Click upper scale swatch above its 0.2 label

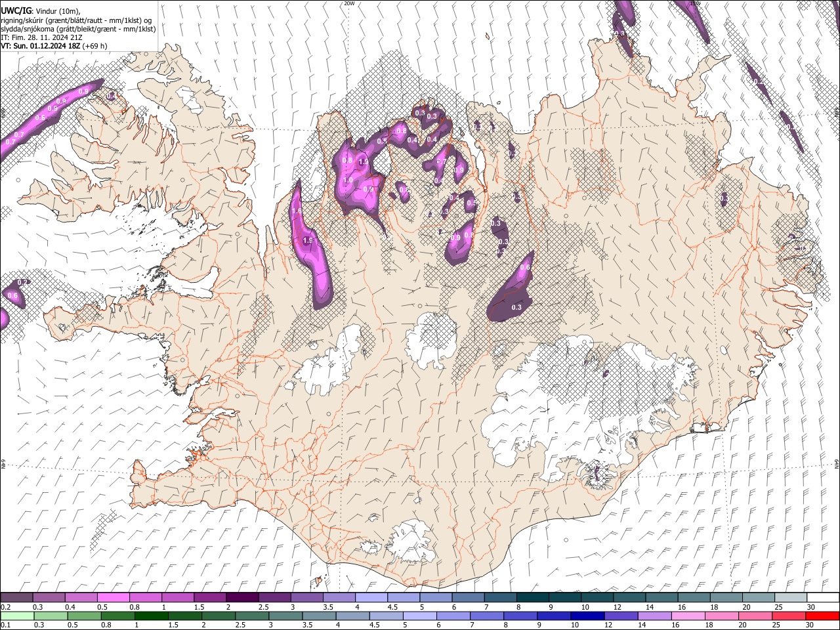point(16,598)
